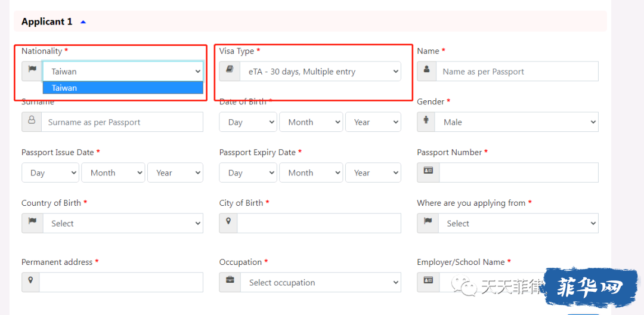Image resolution: width=644 pixels, height=315 pixels.
Task: Collapse the Applicant 1 section arrow
Action: click(x=83, y=22)
